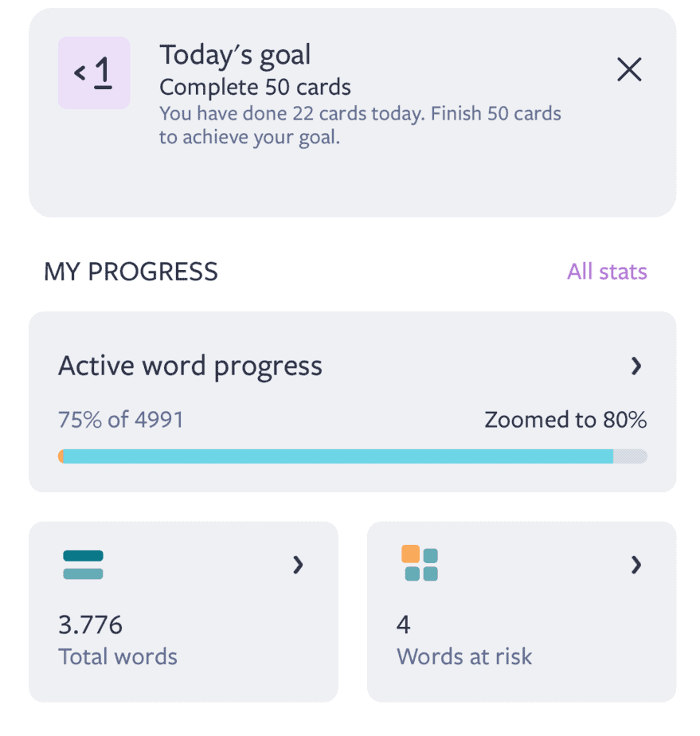700x736 pixels.
Task: Tap the '22 cards today' description text
Action: point(360,125)
